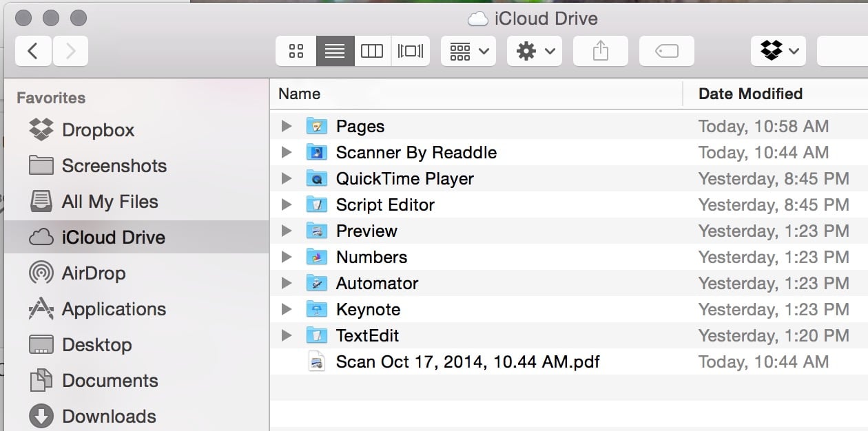
Task: Click the TextEdit folder icon
Action: click(316, 335)
